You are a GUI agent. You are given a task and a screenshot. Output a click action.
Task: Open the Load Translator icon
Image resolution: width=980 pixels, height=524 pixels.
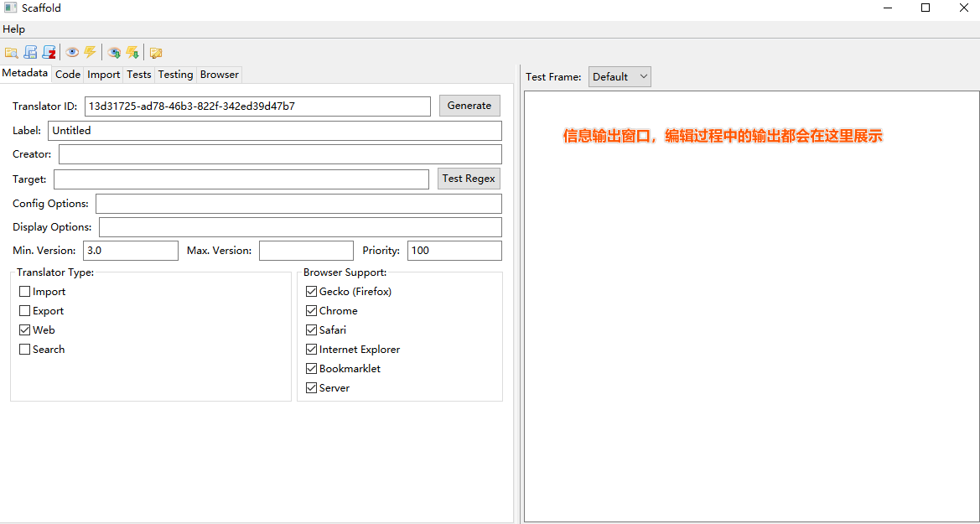12,52
